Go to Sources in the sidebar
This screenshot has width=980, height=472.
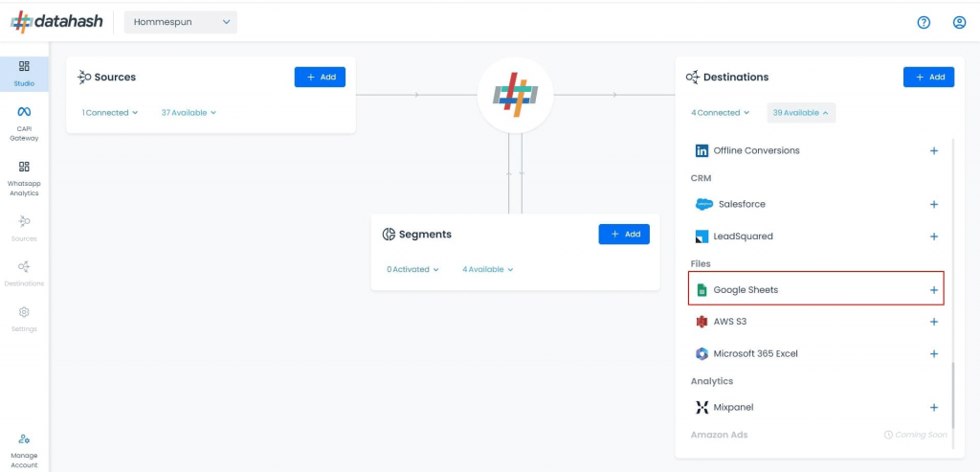pyautogui.click(x=24, y=229)
